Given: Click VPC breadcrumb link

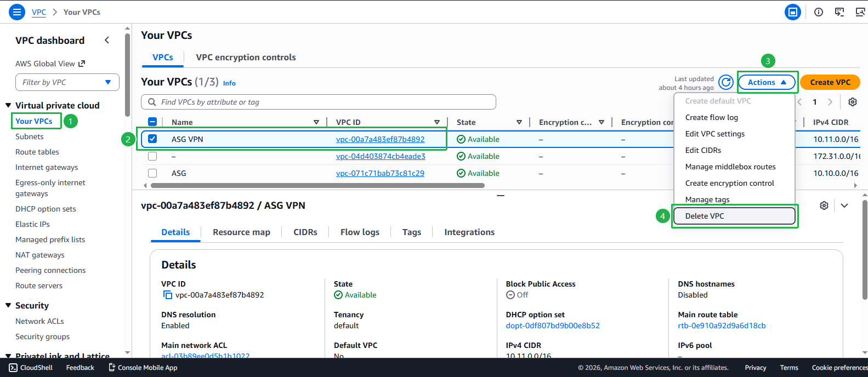Looking at the screenshot, I should point(39,12).
